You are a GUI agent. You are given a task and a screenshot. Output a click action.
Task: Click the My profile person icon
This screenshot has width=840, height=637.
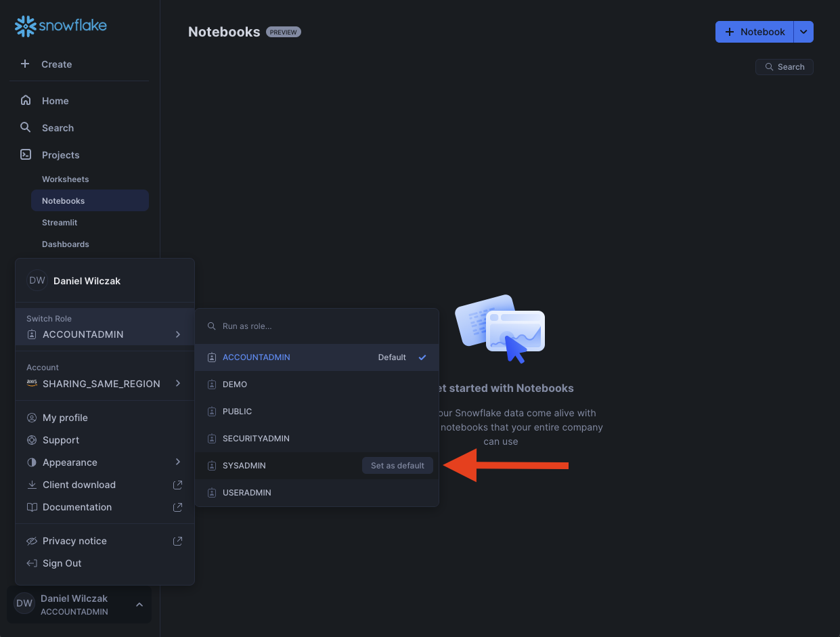[31, 418]
